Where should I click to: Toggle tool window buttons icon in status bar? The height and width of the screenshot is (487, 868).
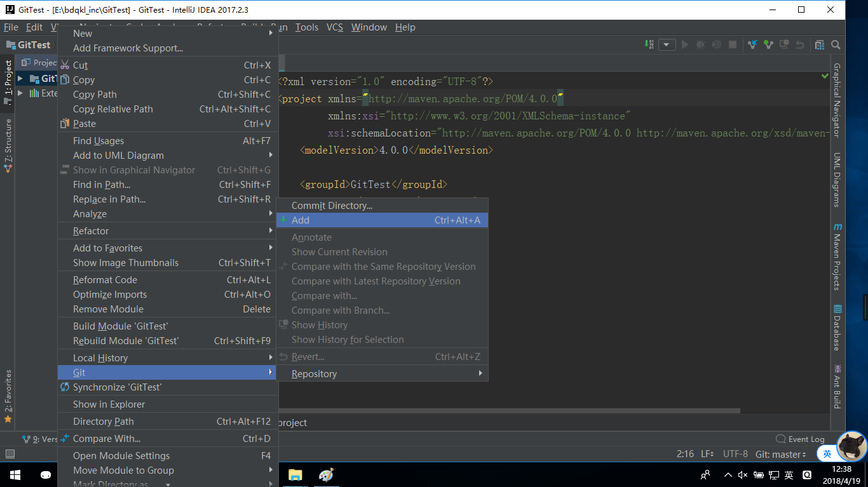(x=10, y=454)
